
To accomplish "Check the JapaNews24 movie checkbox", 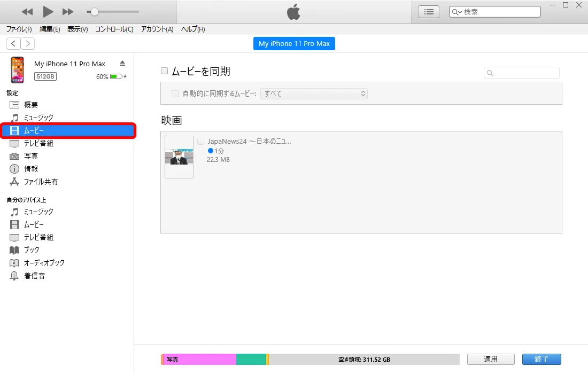I will (200, 141).
